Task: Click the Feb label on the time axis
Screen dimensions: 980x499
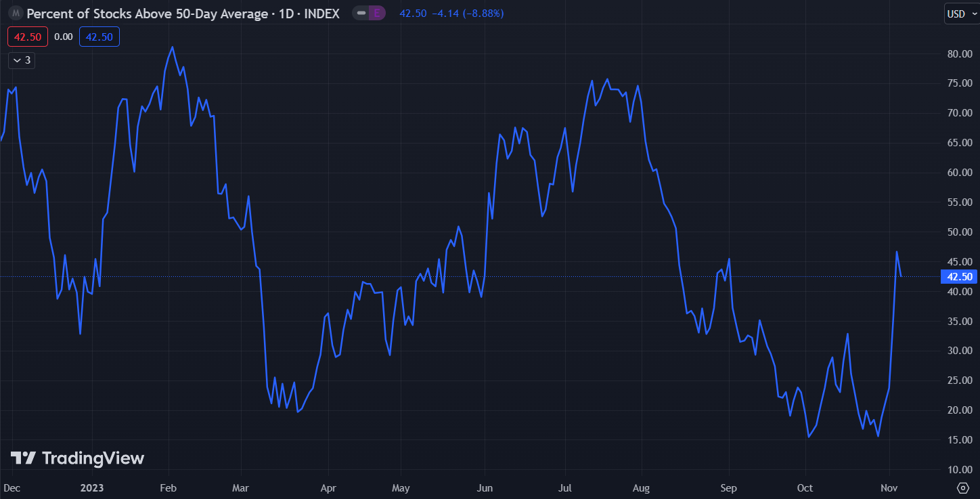Action: click(x=169, y=487)
